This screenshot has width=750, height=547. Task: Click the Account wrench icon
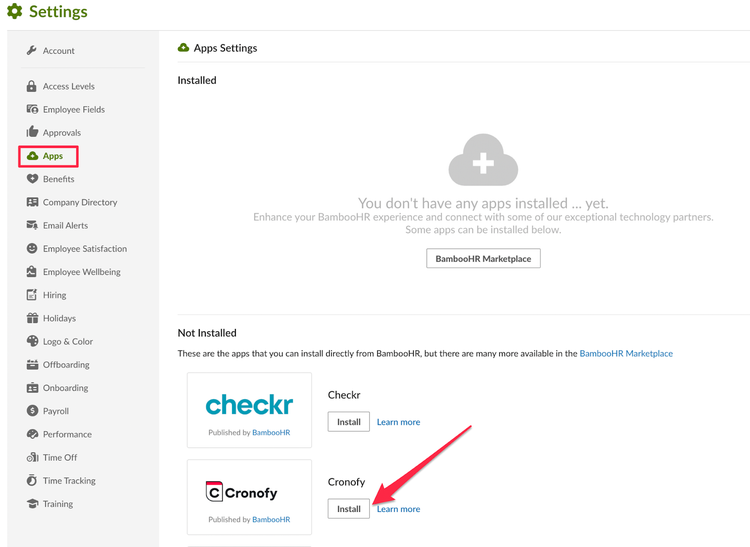click(32, 50)
